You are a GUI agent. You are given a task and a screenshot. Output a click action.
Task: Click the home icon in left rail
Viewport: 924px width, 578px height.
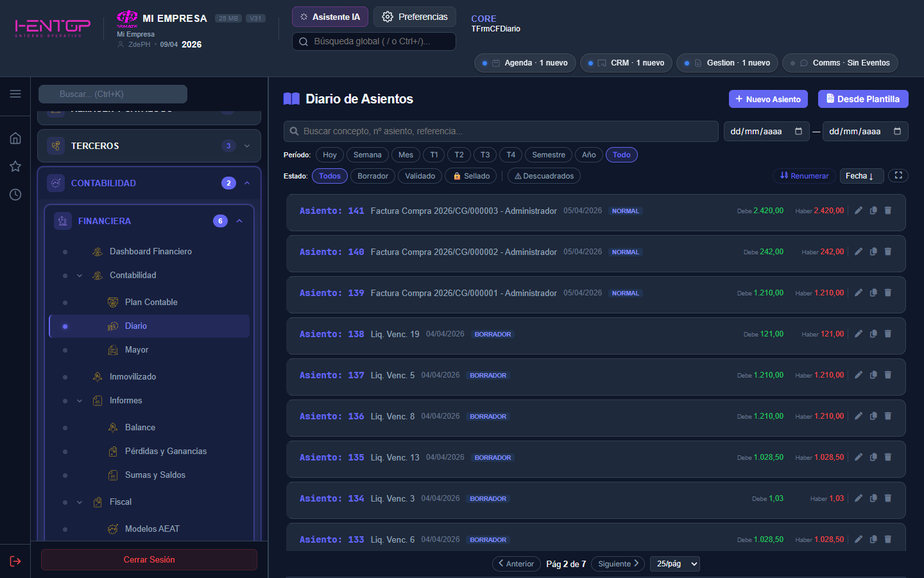pos(15,138)
